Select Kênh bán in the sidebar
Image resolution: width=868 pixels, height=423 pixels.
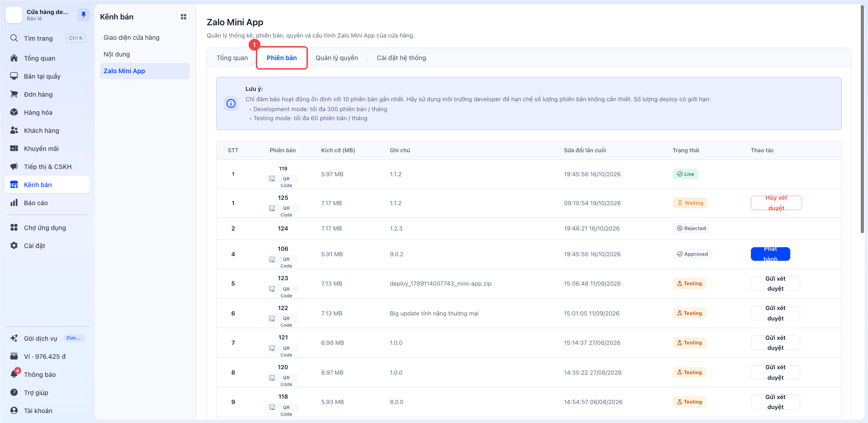[x=47, y=185]
